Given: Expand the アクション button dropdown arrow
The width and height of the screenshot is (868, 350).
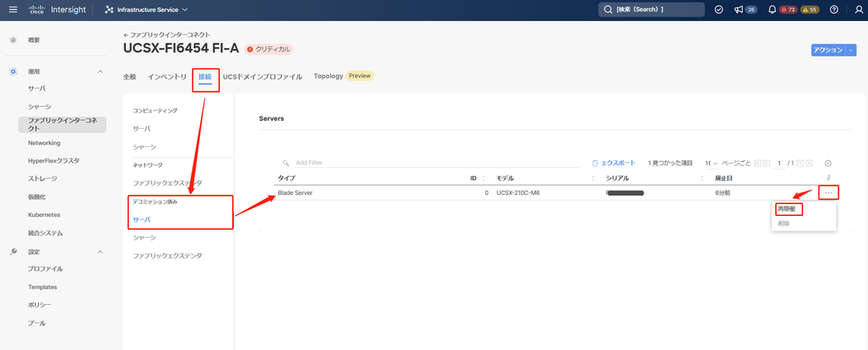Looking at the screenshot, I should [851, 50].
